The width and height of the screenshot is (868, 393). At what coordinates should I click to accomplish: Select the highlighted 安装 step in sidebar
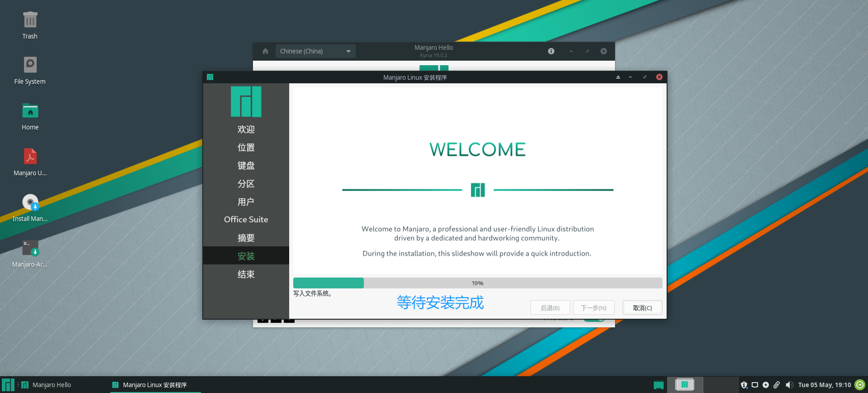246,256
